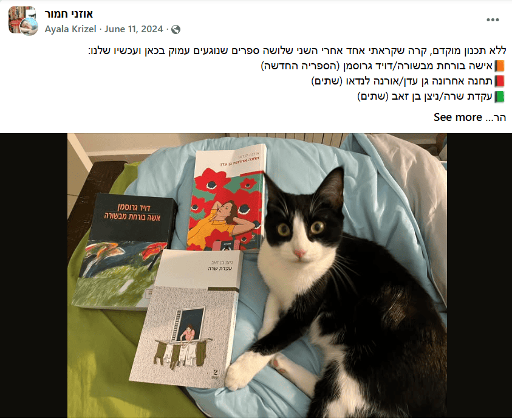This screenshot has height=420, width=512.
Task: Click Ayala Krizel's small round profile photo
Action: 29,27
